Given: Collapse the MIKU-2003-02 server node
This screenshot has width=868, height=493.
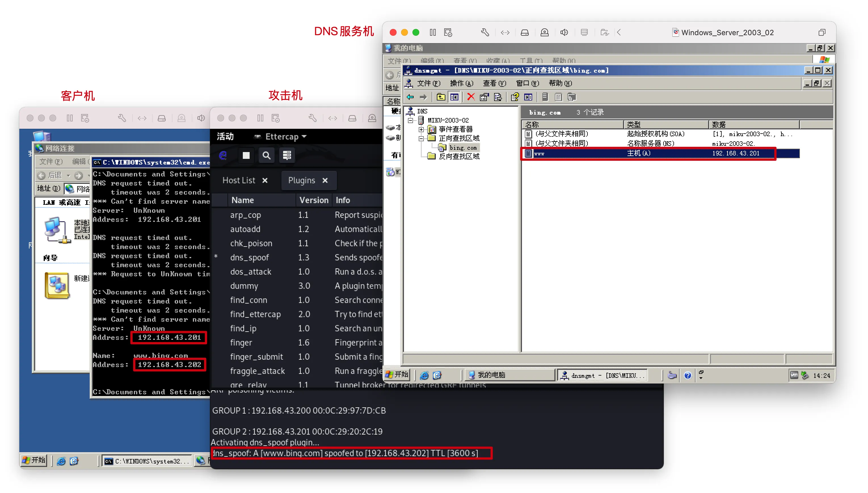Looking at the screenshot, I should pyautogui.click(x=410, y=120).
